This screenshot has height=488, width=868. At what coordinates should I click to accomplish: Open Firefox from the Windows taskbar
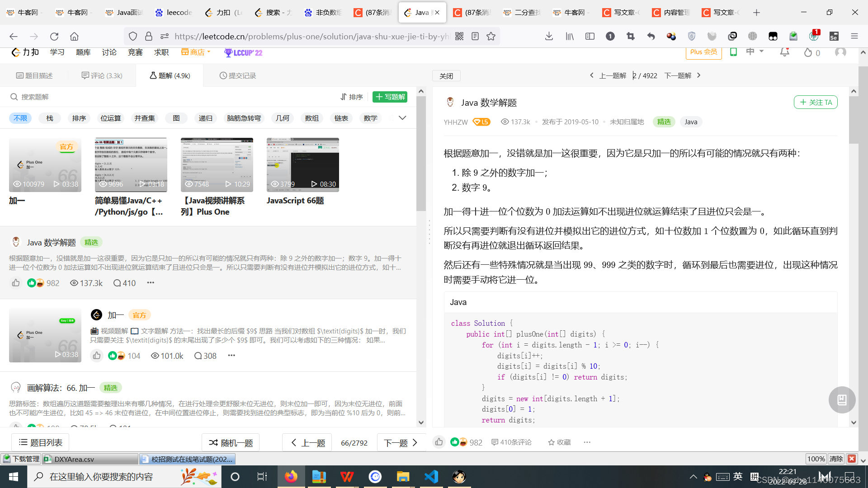pos(291,477)
